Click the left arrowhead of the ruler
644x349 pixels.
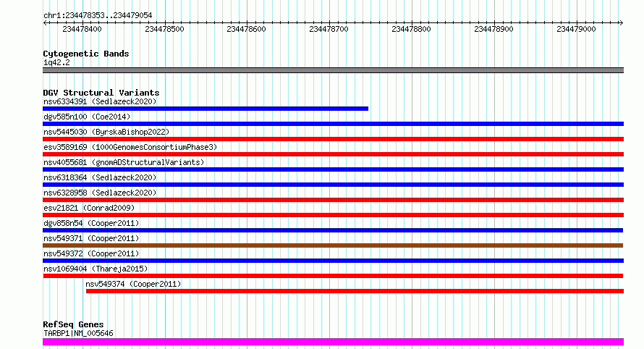45,23
